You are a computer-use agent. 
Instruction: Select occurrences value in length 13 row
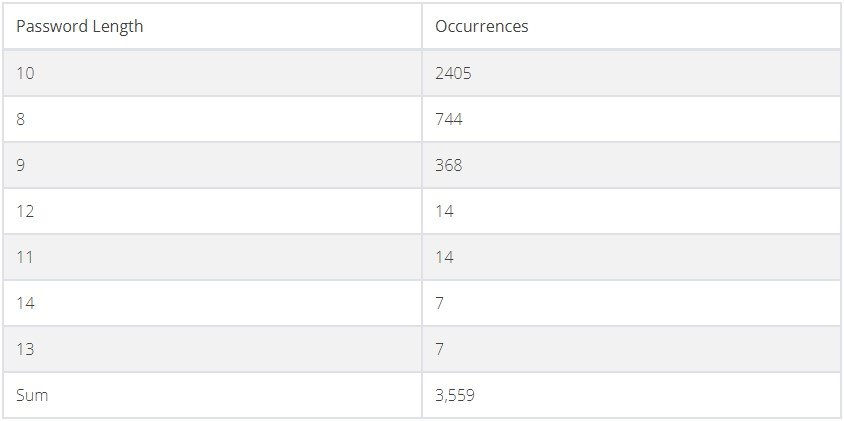(x=440, y=349)
